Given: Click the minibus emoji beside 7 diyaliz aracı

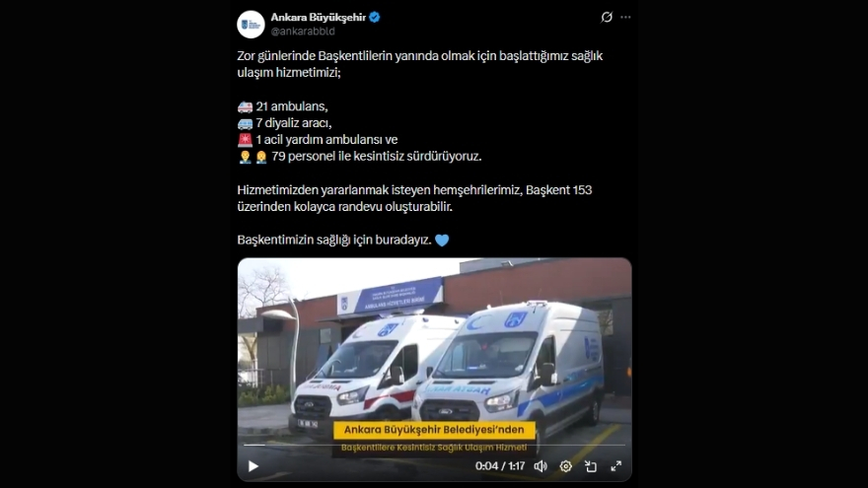Looking at the screenshot, I should 246,123.
